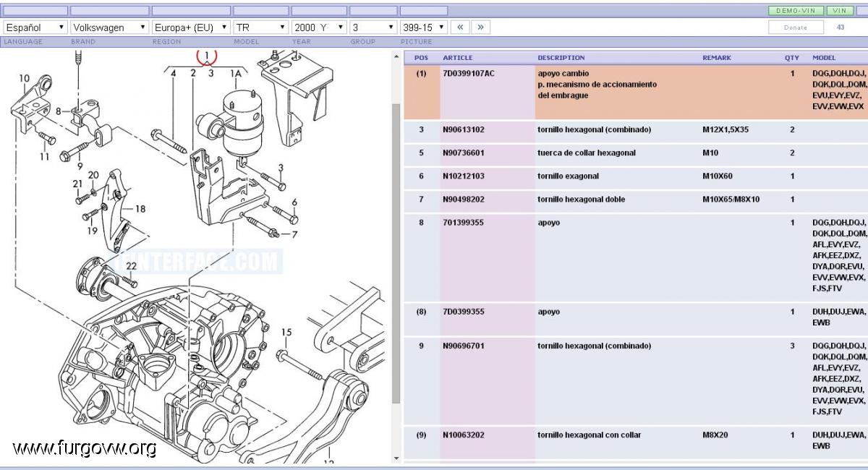Select article N90696701

464,346
